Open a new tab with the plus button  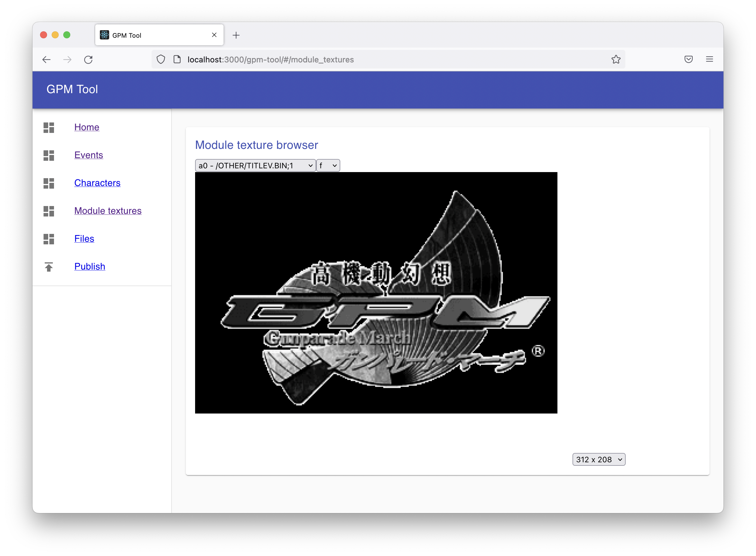pos(236,35)
